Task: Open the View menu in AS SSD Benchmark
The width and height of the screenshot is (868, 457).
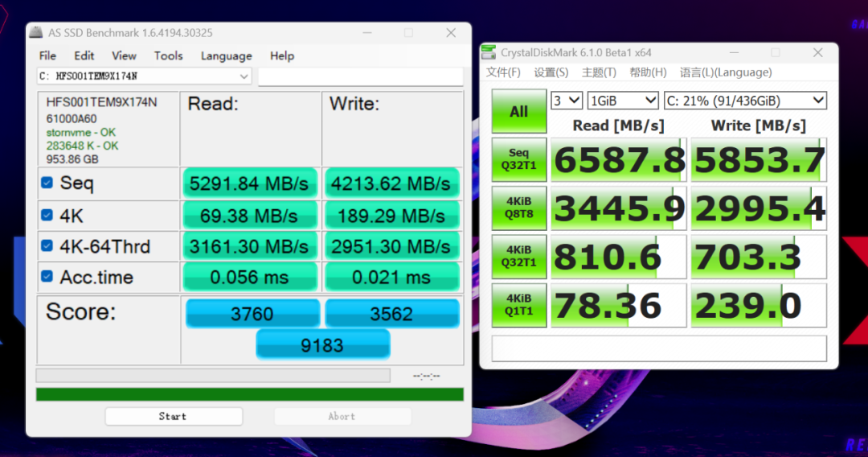Action: click(x=124, y=56)
